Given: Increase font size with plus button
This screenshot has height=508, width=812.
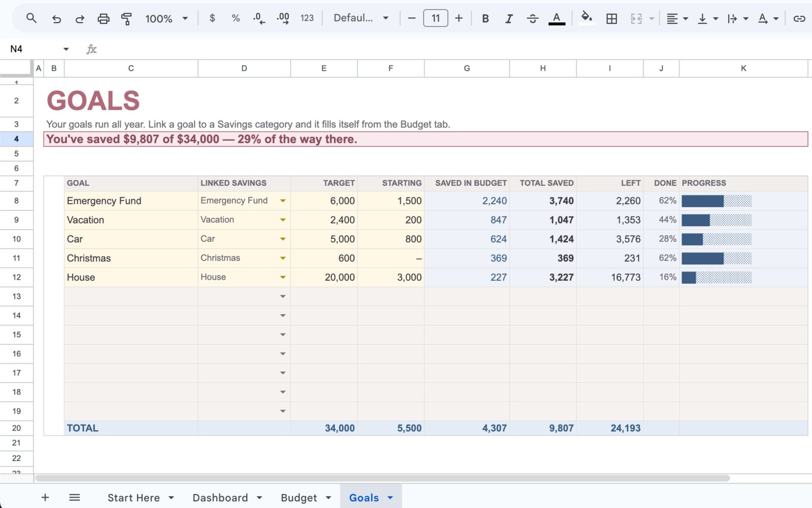Looking at the screenshot, I should (459, 18).
